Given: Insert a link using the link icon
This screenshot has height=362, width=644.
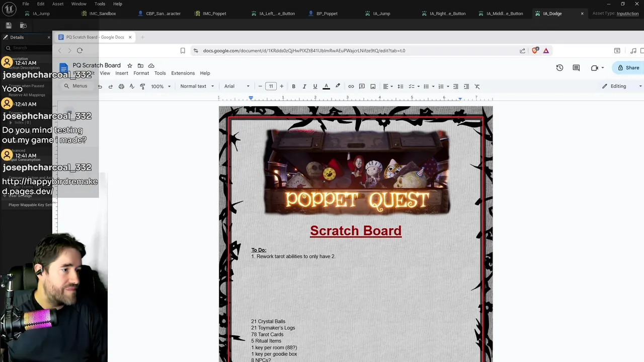Looking at the screenshot, I should point(351,86).
